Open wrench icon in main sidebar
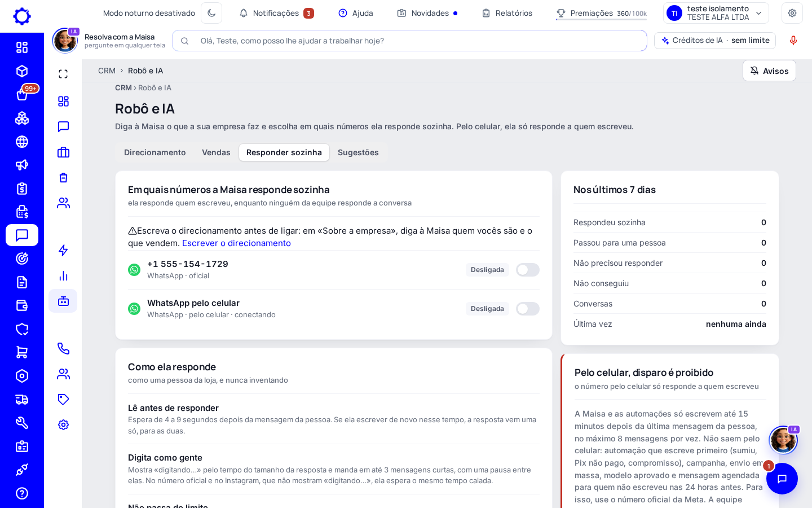Image resolution: width=812 pixels, height=508 pixels. pos(22,423)
